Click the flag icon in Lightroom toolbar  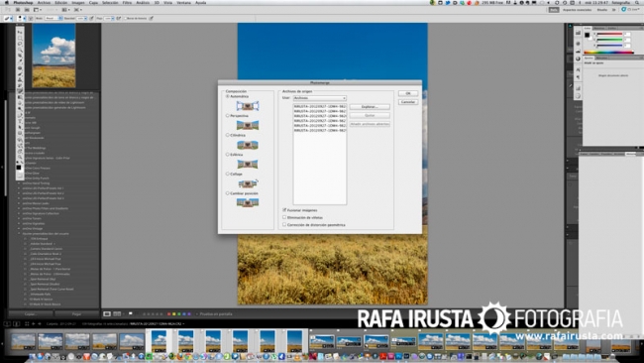pos(131,313)
